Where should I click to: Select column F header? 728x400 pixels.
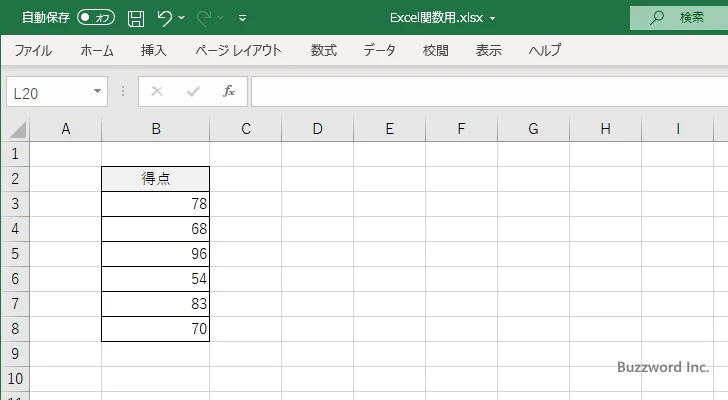click(x=462, y=129)
